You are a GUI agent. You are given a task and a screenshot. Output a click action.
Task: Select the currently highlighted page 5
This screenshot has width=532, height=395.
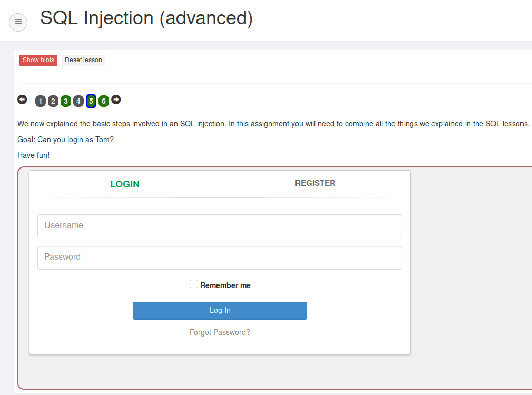pyautogui.click(x=91, y=101)
